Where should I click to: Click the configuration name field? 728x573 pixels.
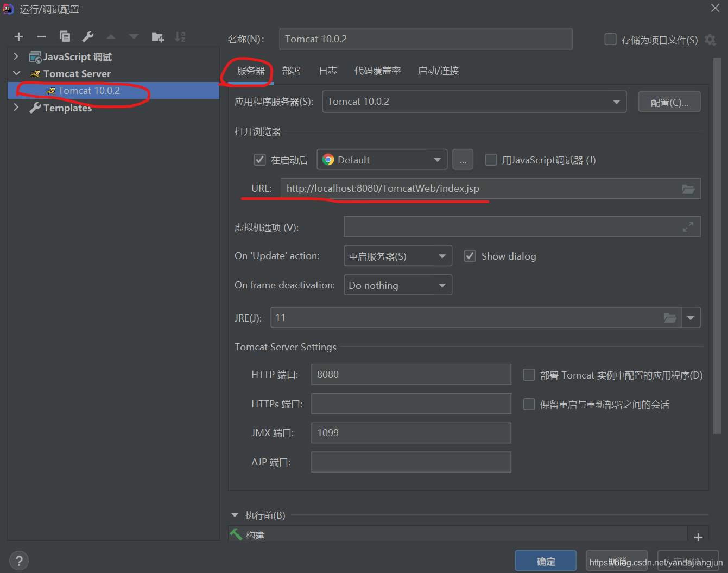426,39
